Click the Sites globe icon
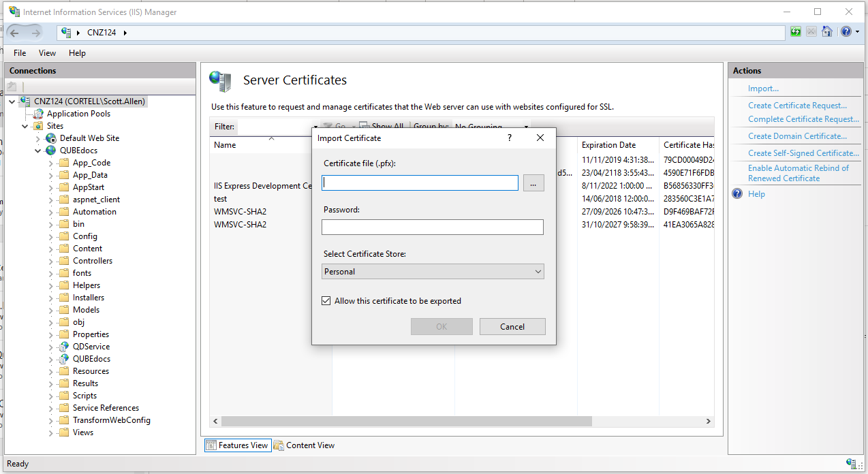This screenshot has width=868, height=474. tap(38, 126)
